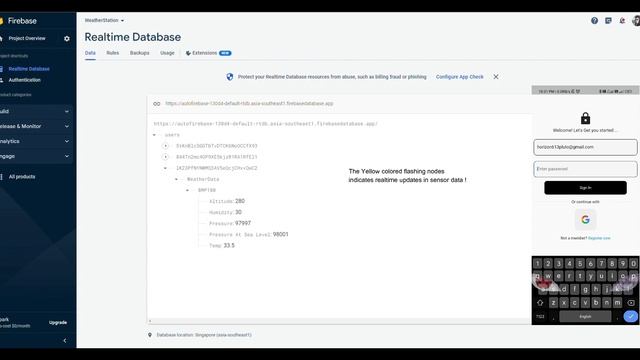Copy database URL link icon
This screenshot has width=640, height=360.
click(x=157, y=104)
